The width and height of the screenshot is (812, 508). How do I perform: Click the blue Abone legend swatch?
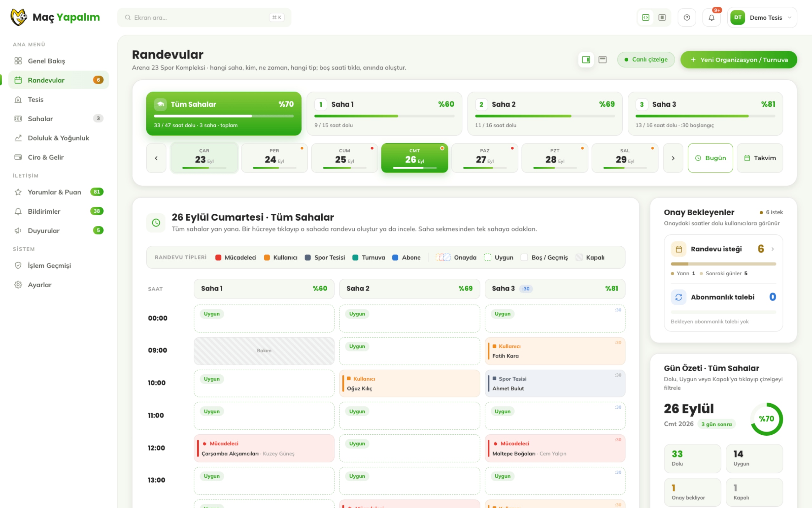click(395, 257)
